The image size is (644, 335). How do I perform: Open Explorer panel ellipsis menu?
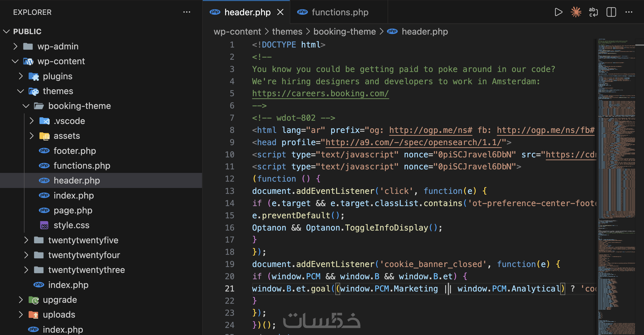pyautogui.click(x=187, y=12)
